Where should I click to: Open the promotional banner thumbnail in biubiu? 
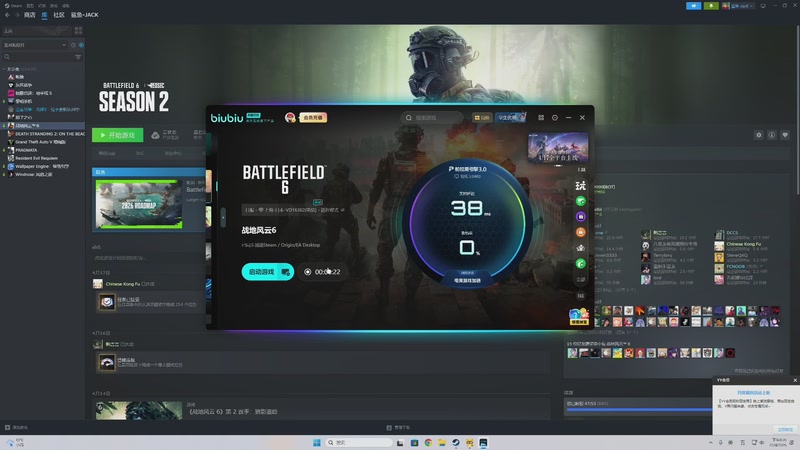coord(558,147)
